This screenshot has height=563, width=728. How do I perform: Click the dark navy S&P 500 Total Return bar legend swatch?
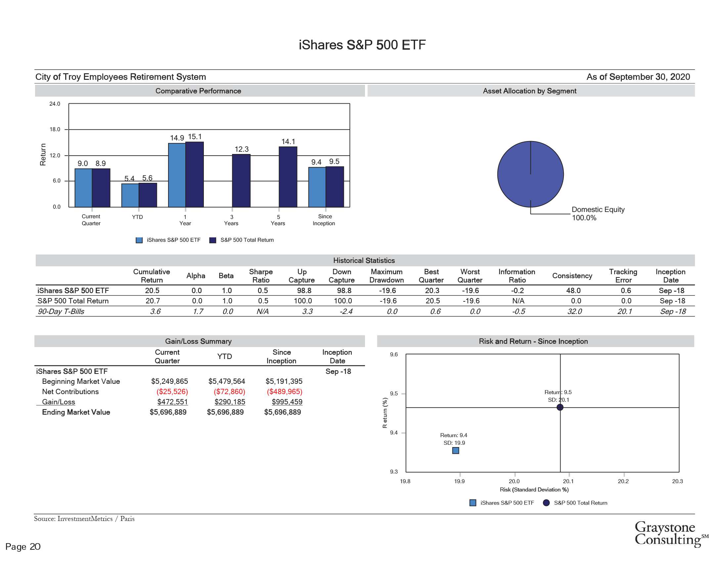coord(213,240)
